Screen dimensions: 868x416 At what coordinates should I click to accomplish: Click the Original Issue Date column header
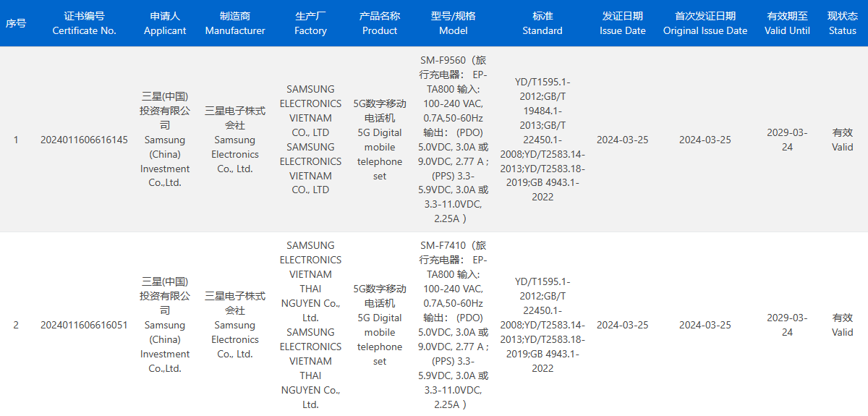705,23
